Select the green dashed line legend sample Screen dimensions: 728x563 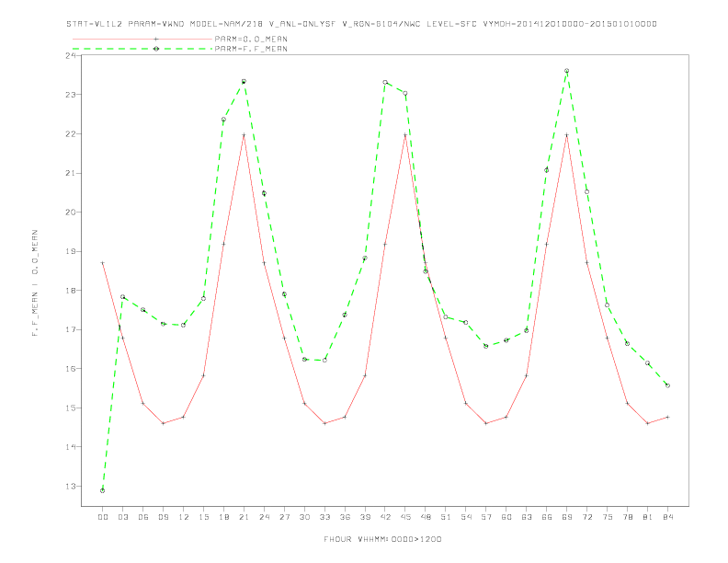142,49
